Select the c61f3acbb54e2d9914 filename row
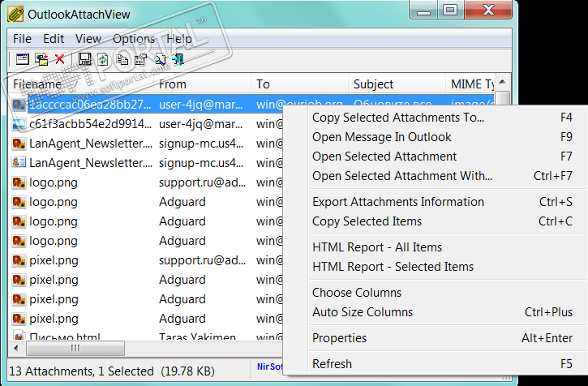Image resolution: width=588 pixels, height=386 pixels. point(90,124)
